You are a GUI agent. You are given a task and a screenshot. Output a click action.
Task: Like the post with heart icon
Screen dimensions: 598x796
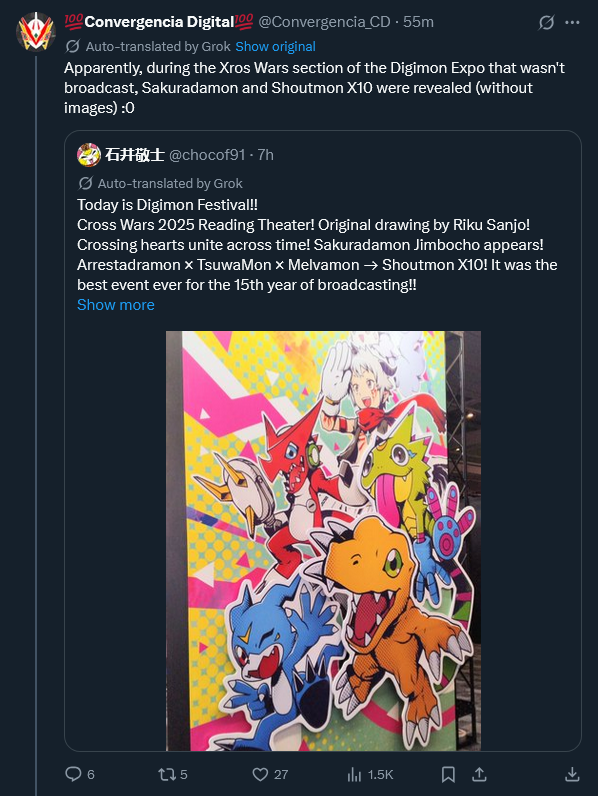(270, 774)
